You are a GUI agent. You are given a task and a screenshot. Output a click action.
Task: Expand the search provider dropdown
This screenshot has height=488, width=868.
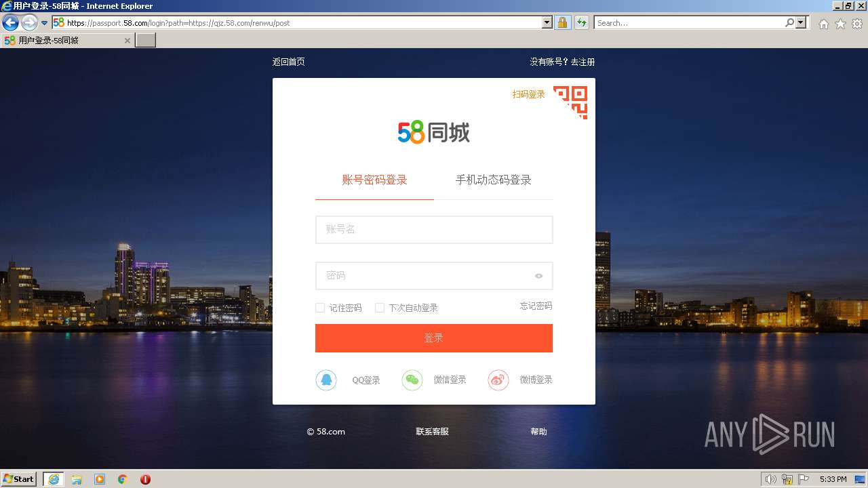coord(802,22)
